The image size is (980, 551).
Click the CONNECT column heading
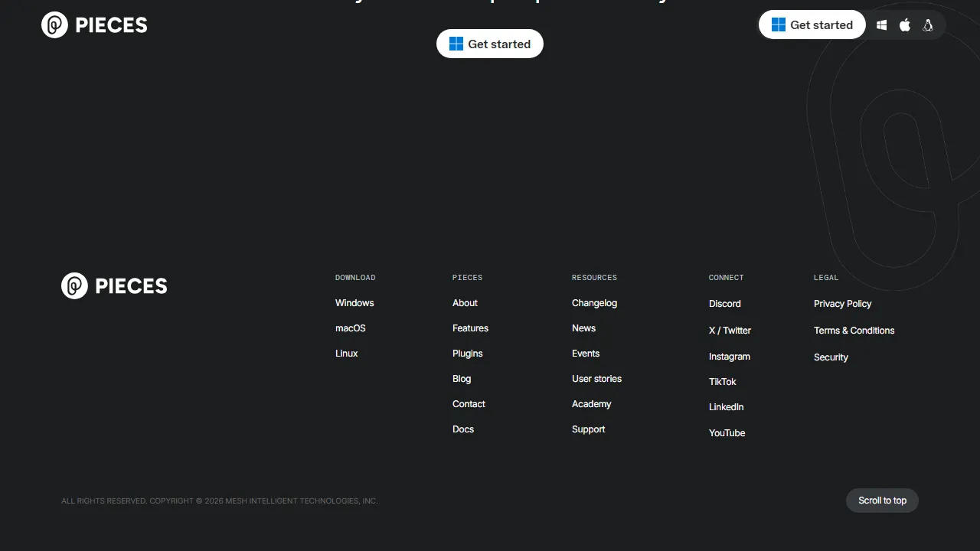point(726,278)
